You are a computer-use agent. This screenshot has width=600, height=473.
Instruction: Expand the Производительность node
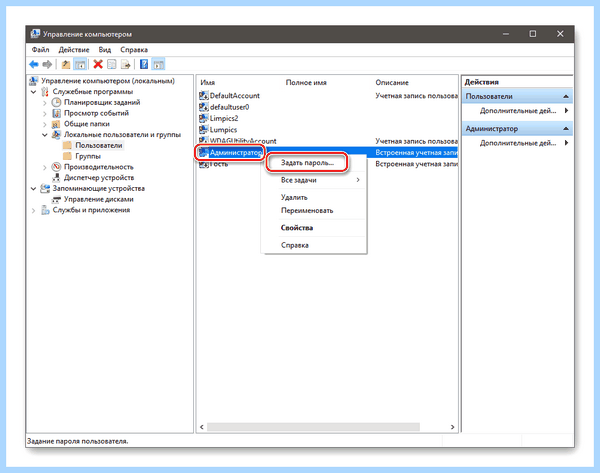click(x=44, y=167)
